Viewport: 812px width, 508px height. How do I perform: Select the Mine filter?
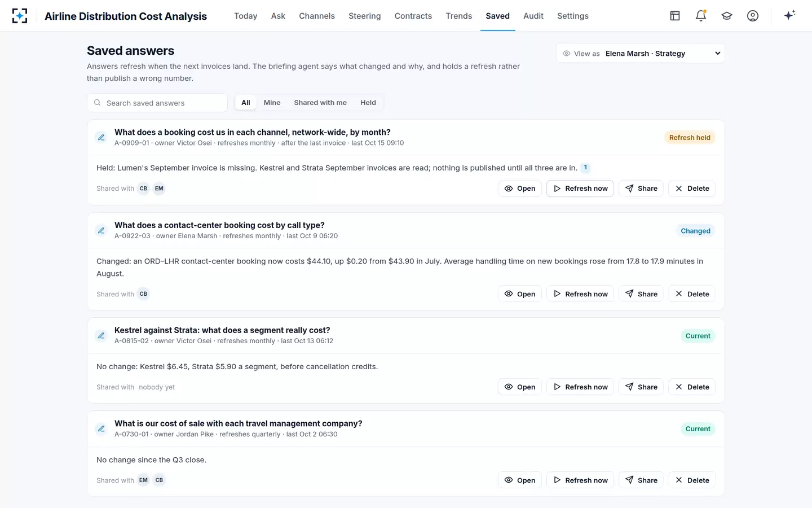(272, 103)
